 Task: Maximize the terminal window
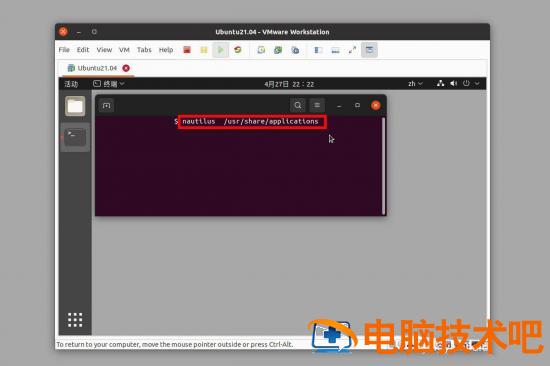(x=357, y=105)
